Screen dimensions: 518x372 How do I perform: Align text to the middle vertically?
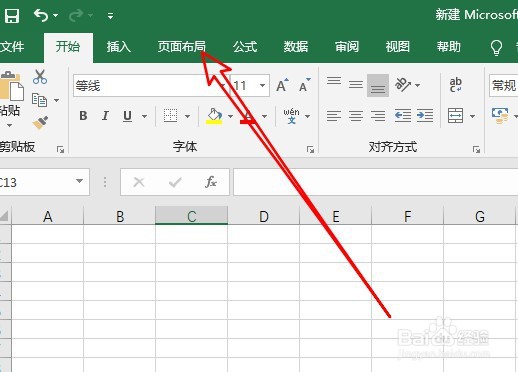356,84
